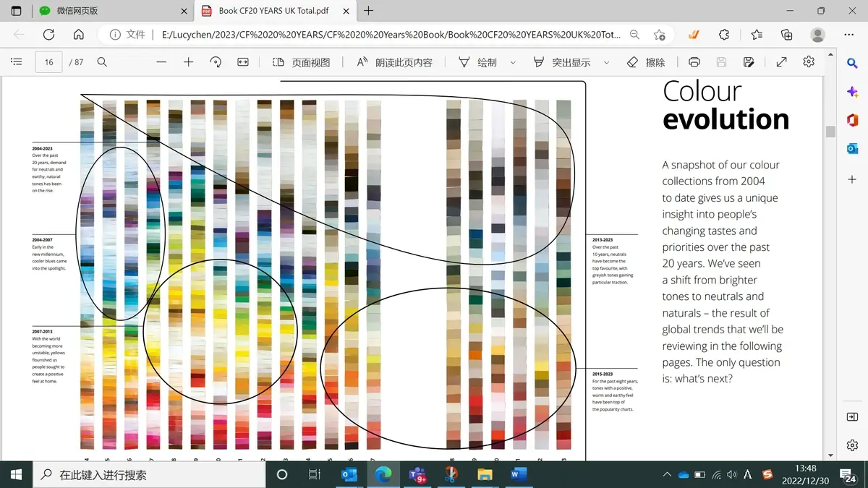The width and height of the screenshot is (868, 488).
Task: Open the PDF table of contents panel
Action: tap(17, 62)
